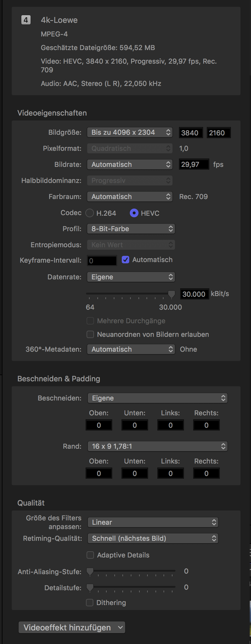Select the H.264 codec radio button
The image size is (251, 644).
click(x=90, y=213)
